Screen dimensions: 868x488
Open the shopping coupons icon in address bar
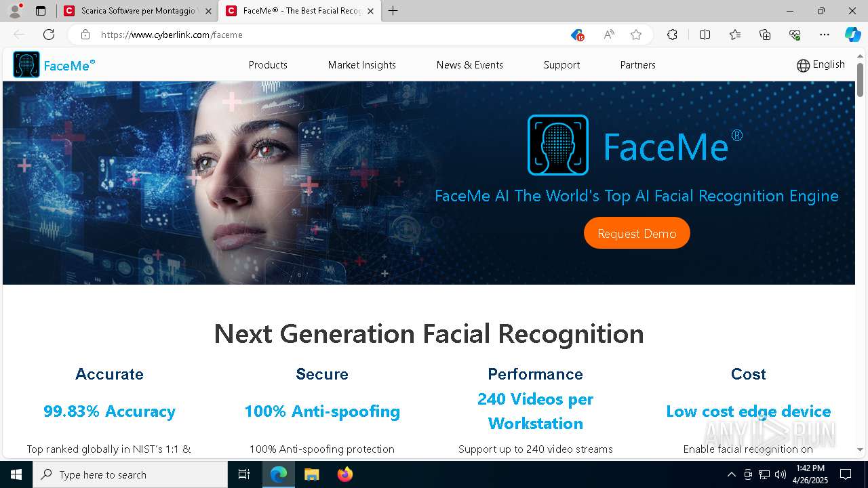577,35
